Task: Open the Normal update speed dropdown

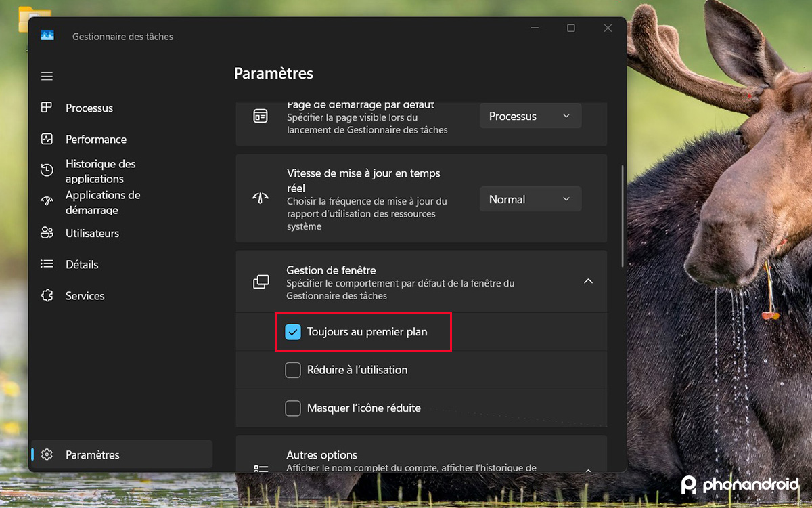Action: coord(531,199)
